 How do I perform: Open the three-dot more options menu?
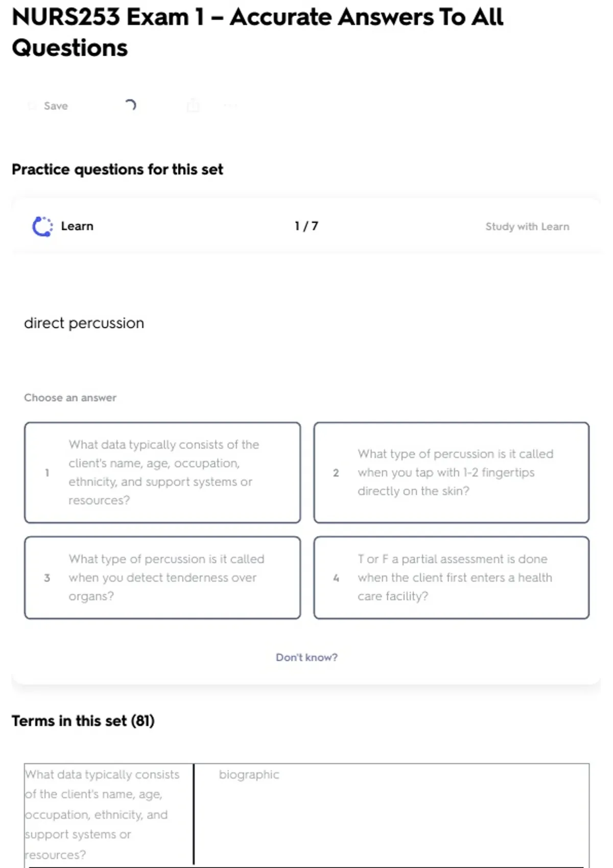[230, 106]
